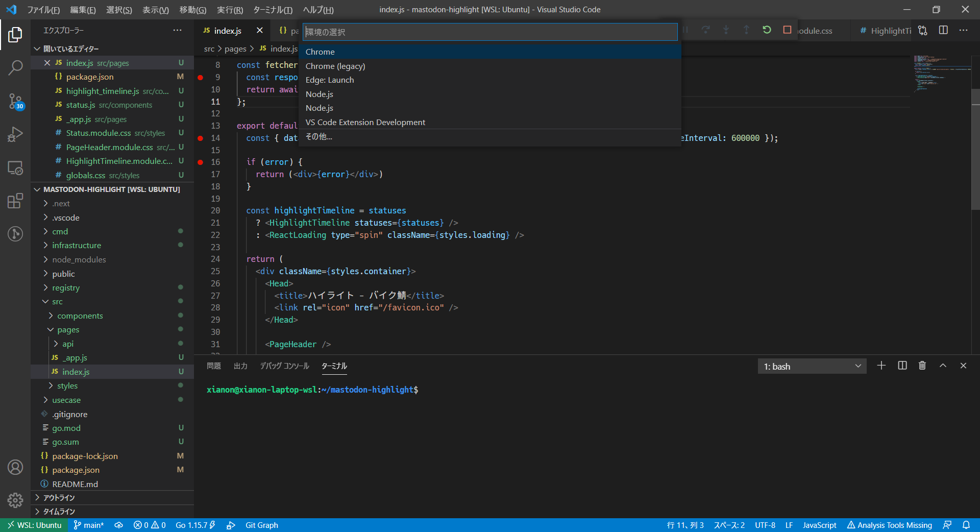This screenshot has height=532, width=980.
Task: Open Accounts icon in activity bar
Action: (15, 467)
